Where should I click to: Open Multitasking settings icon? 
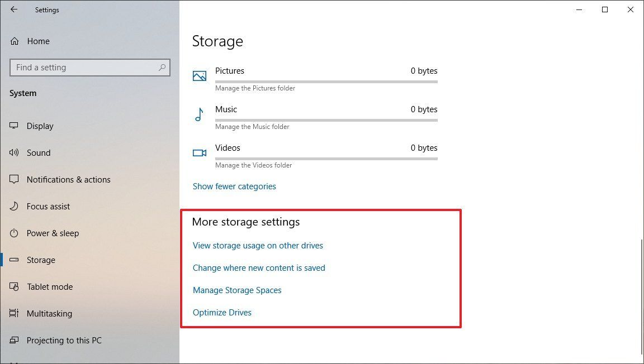14,313
